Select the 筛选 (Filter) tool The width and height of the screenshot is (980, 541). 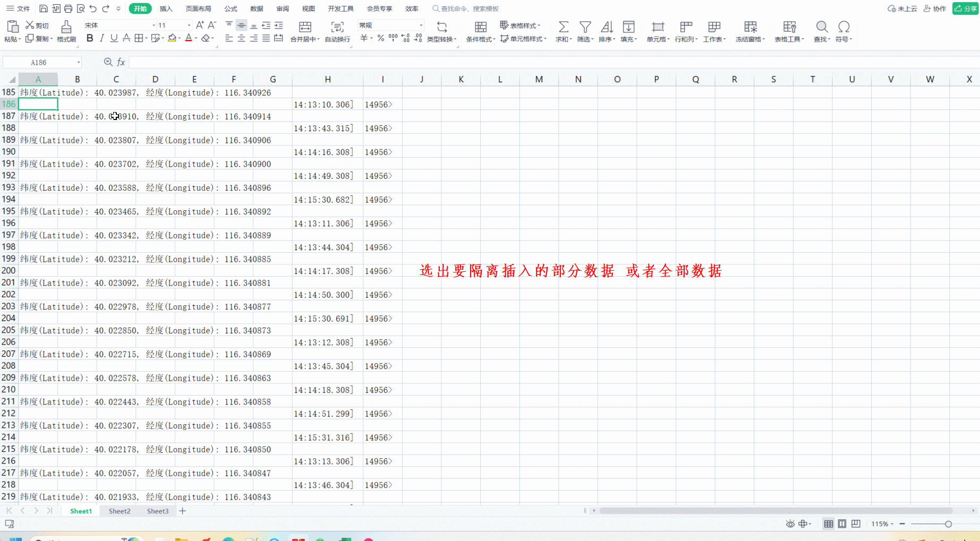584,31
